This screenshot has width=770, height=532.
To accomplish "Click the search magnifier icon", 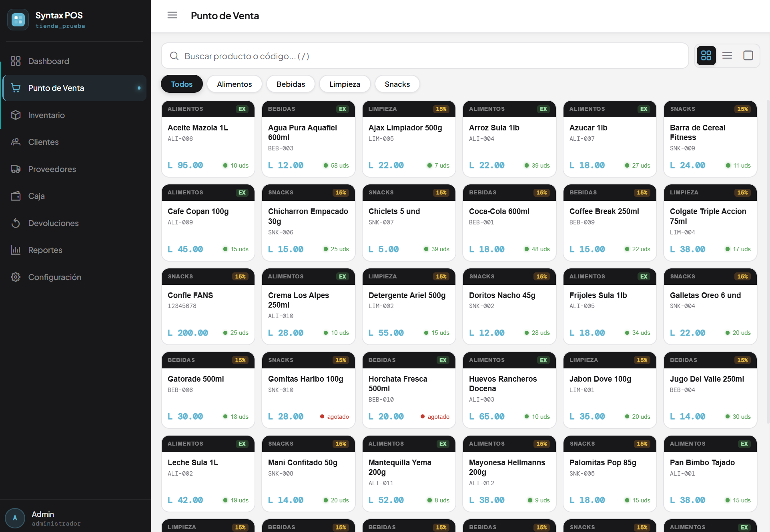I will (174, 56).
